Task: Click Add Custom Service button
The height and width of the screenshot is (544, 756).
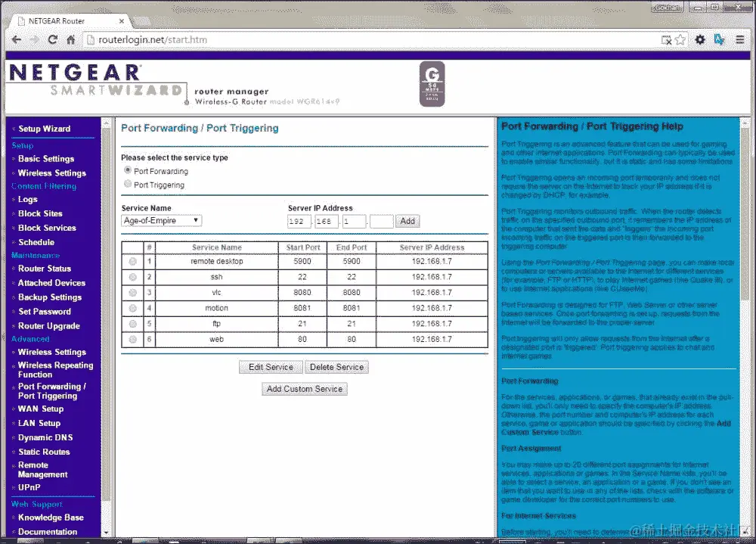Action: pyautogui.click(x=305, y=389)
